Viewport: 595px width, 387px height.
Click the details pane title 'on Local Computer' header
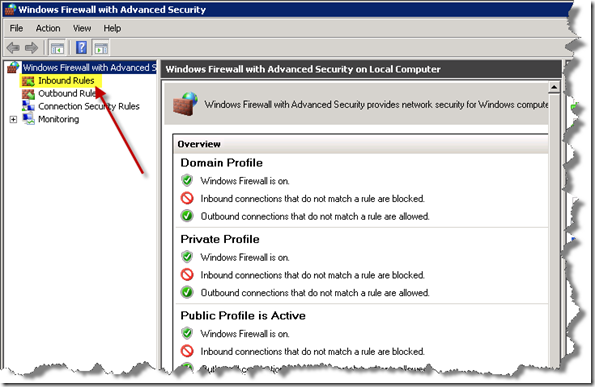(303, 69)
